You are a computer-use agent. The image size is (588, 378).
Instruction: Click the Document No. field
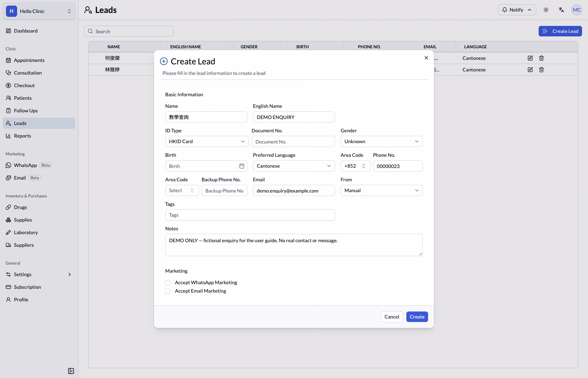tap(293, 141)
